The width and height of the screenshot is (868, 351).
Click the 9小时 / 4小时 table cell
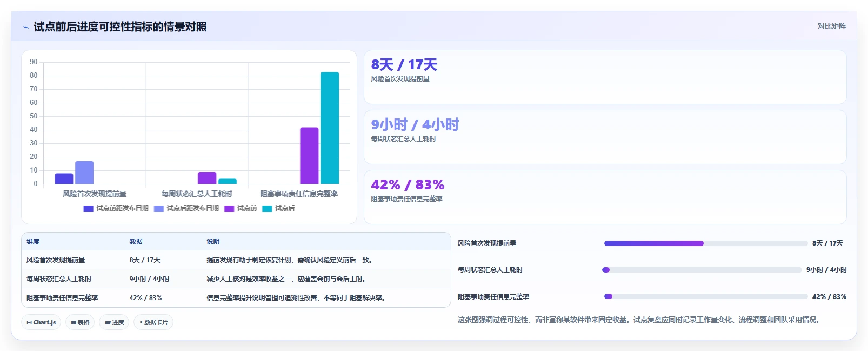(149, 279)
